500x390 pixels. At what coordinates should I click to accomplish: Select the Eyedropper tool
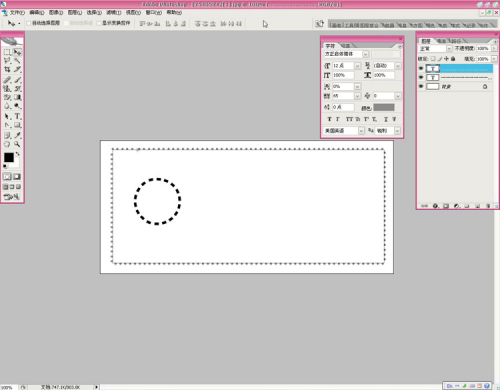click(x=17, y=135)
